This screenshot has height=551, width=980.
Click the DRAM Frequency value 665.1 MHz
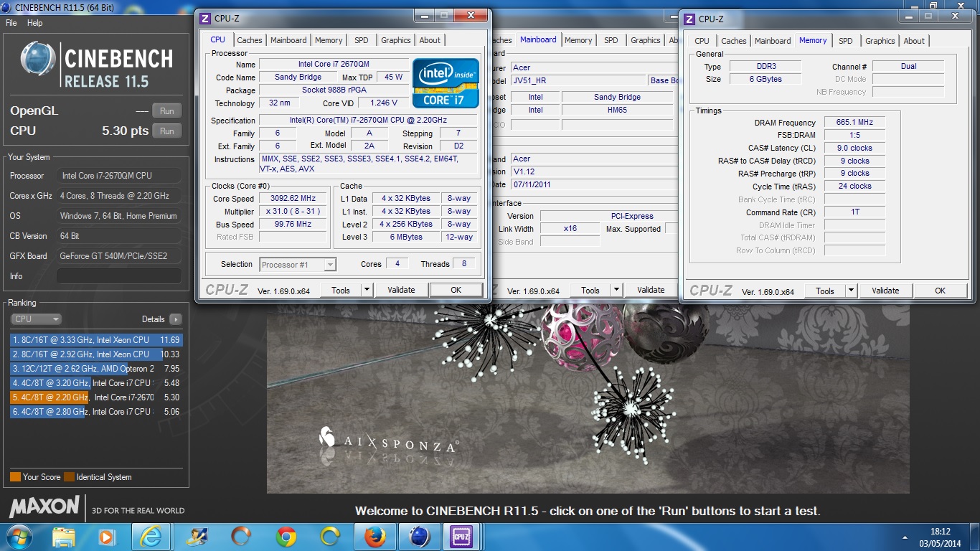(854, 123)
